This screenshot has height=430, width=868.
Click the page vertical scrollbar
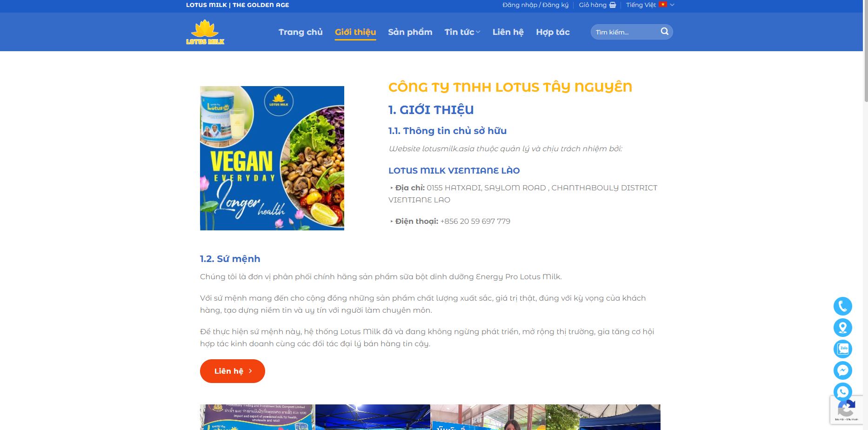coord(865,215)
